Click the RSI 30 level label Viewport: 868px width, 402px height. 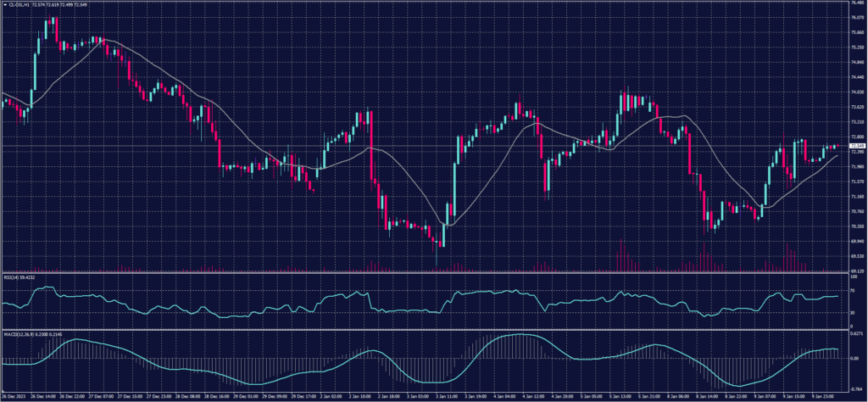[852, 313]
